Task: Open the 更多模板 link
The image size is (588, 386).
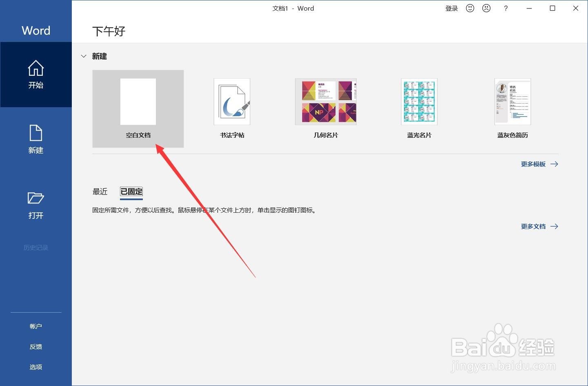Action: point(533,164)
